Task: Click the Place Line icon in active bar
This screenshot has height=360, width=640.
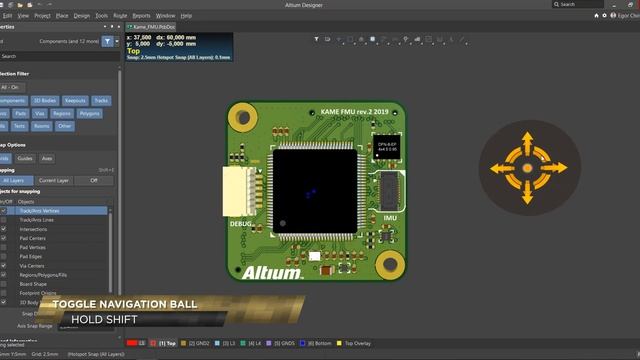Action: coord(462,39)
